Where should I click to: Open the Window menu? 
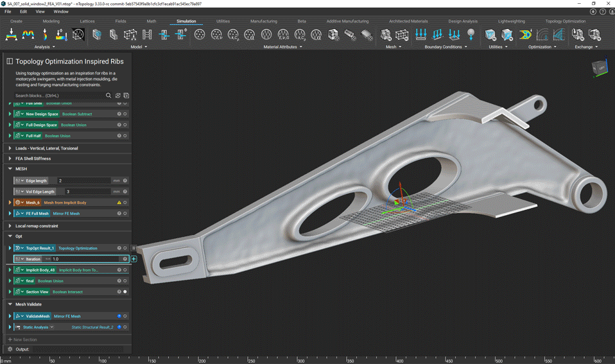pos(61,12)
